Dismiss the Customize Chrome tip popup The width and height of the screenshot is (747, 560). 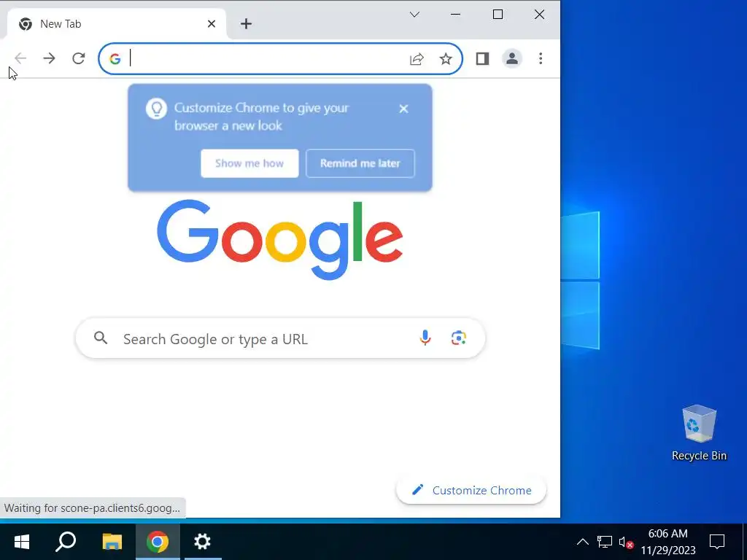click(x=403, y=109)
